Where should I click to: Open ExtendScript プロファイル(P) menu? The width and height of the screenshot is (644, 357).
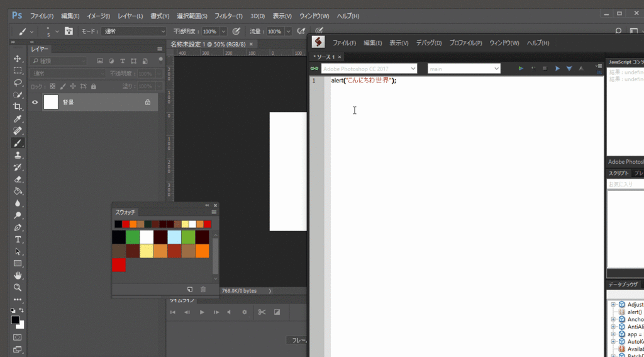pyautogui.click(x=465, y=43)
